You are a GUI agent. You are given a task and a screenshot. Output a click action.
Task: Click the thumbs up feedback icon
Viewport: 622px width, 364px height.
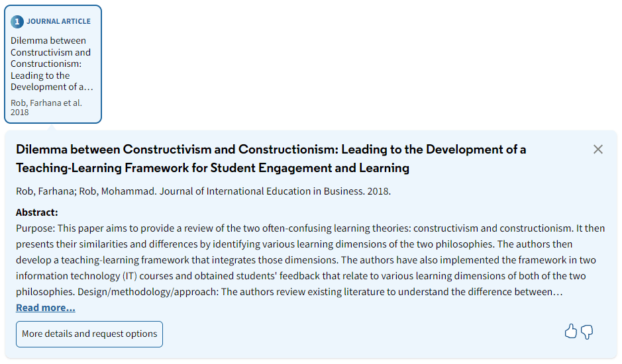coord(571,332)
